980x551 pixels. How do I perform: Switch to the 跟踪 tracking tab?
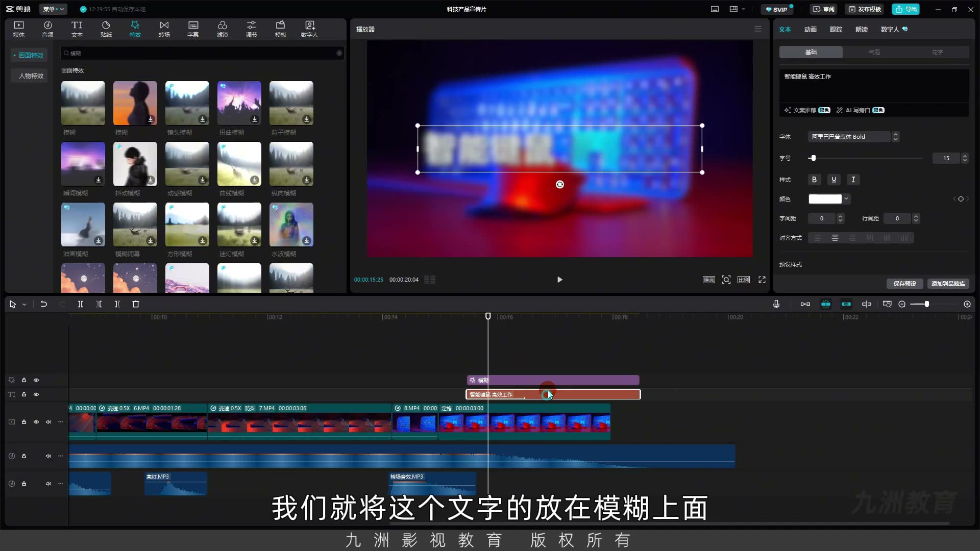[x=836, y=30]
